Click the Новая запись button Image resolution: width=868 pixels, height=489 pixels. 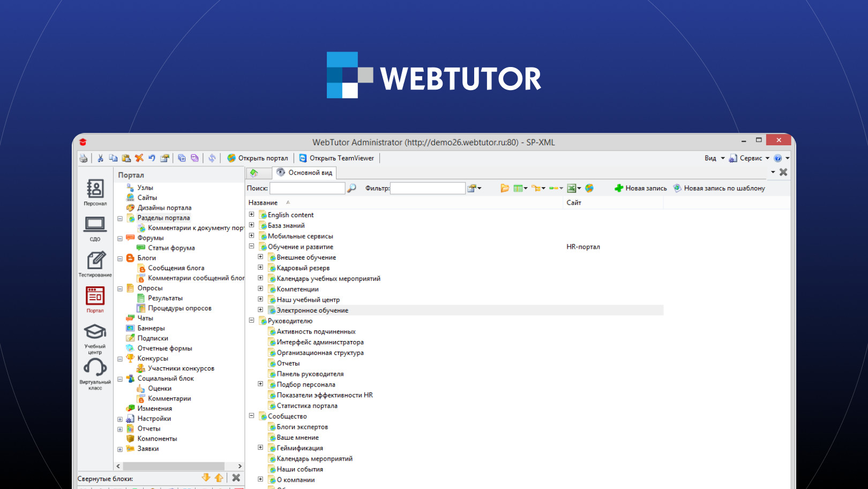(641, 188)
